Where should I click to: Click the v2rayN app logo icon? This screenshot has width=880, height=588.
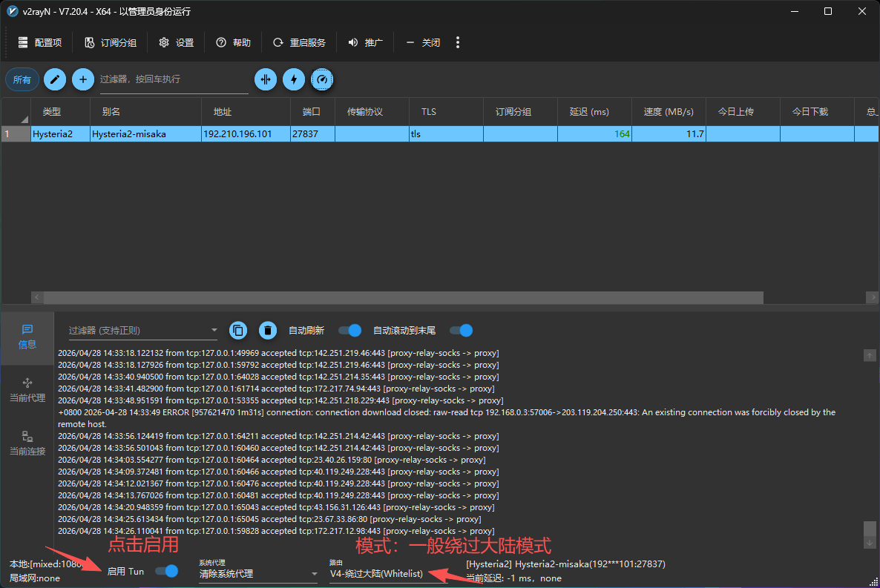pos(13,11)
